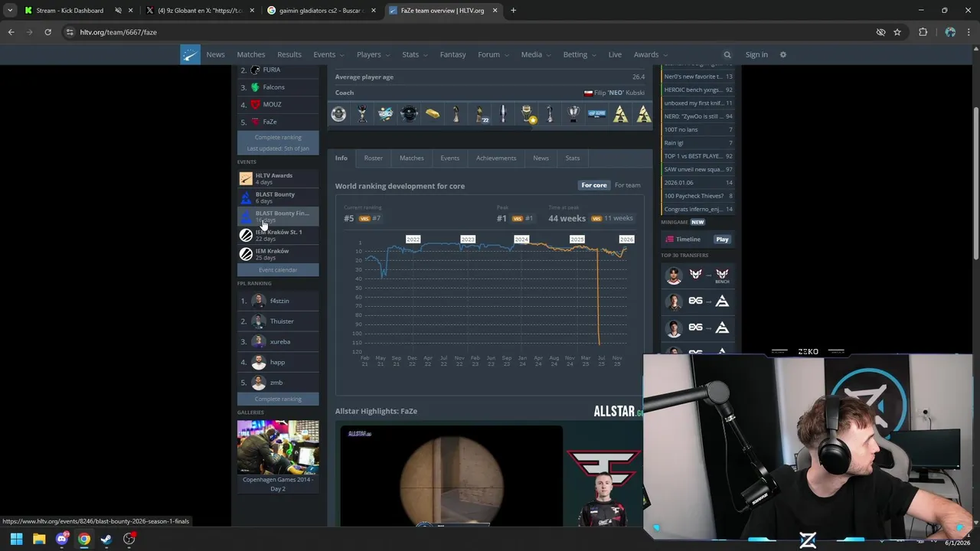Open Steam from the taskbar
Viewport: 980px width, 551px height.
click(106, 539)
